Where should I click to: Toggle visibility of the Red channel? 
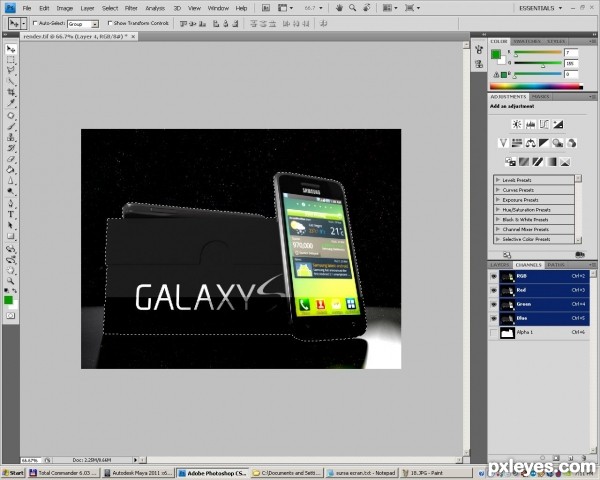point(494,290)
